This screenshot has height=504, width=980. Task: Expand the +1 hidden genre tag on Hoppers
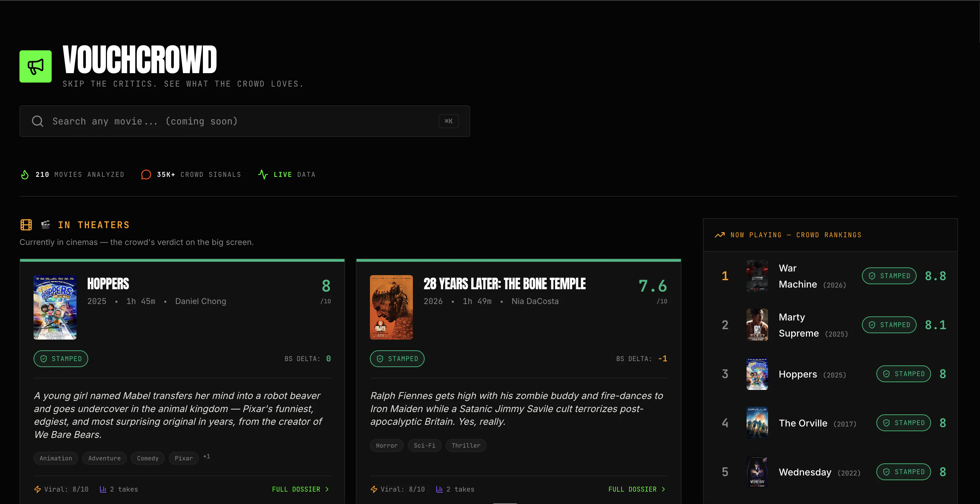(x=207, y=456)
